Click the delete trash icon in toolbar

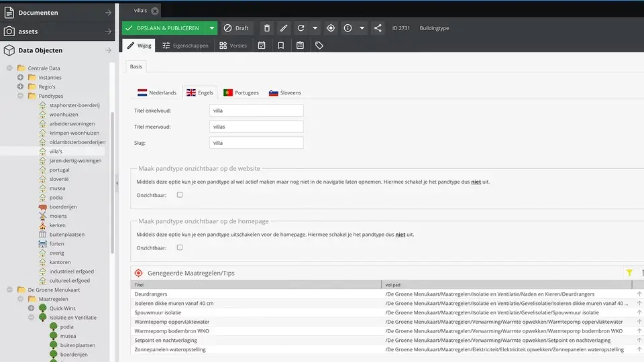(267, 28)
